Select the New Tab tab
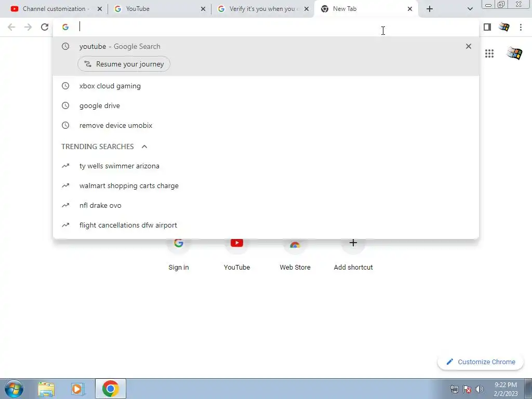The width and height of the screenshot is (532, 399). 366,9
